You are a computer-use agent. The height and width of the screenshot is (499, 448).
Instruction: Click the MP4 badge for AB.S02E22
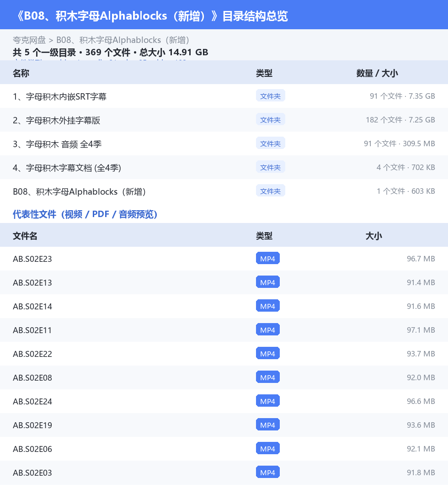click(268, 354)
